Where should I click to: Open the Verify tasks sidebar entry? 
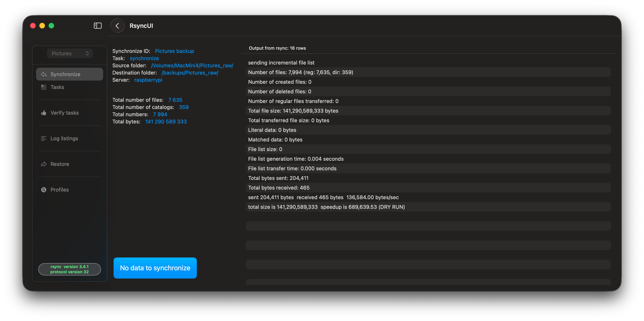[64, 113]
